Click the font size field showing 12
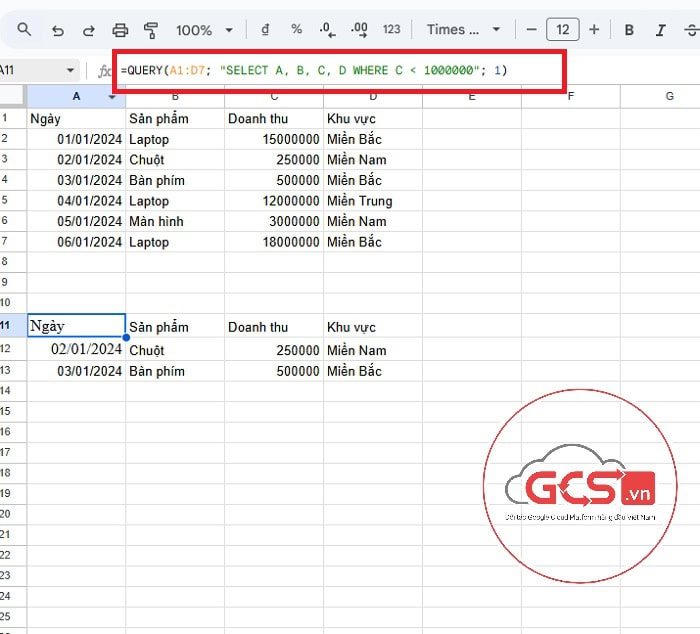700x634 pixels. click(x=563, y=30)
